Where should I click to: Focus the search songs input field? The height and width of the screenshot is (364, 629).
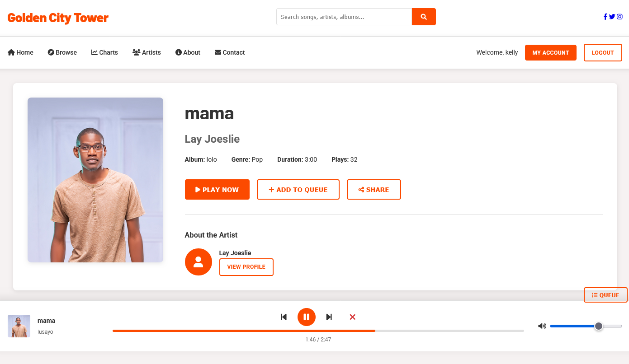point(344,17)
